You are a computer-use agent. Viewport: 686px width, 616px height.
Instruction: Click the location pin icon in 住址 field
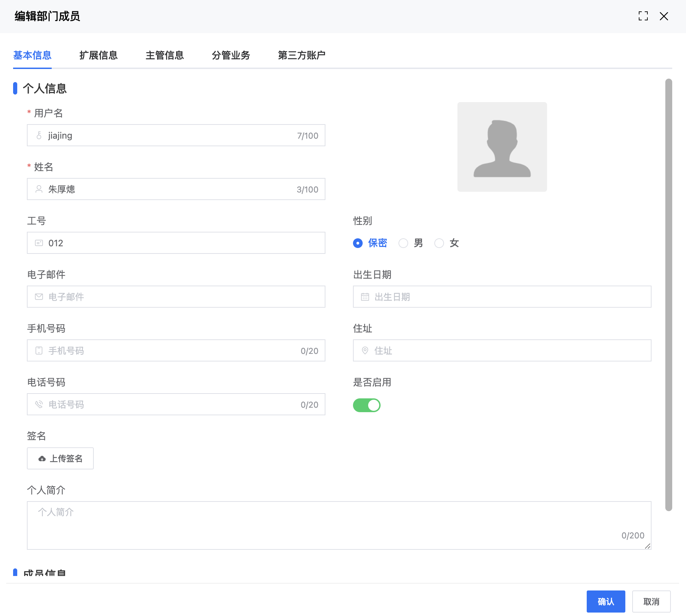365,351
